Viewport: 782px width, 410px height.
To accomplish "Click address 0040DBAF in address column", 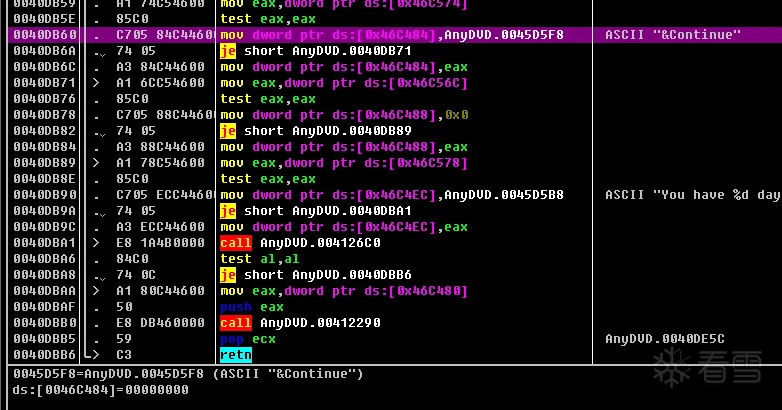I will pos(45,306).
